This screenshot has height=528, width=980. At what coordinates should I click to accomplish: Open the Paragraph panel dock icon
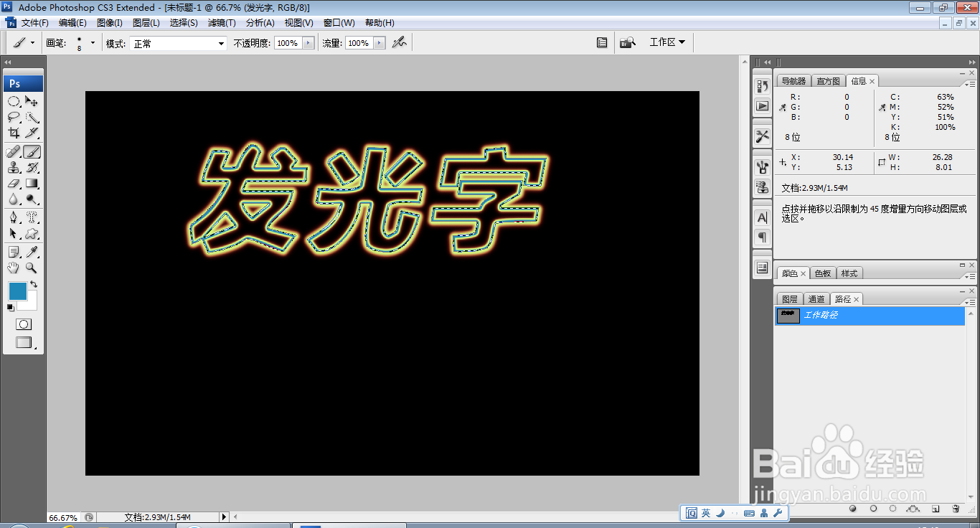point(762,237)
